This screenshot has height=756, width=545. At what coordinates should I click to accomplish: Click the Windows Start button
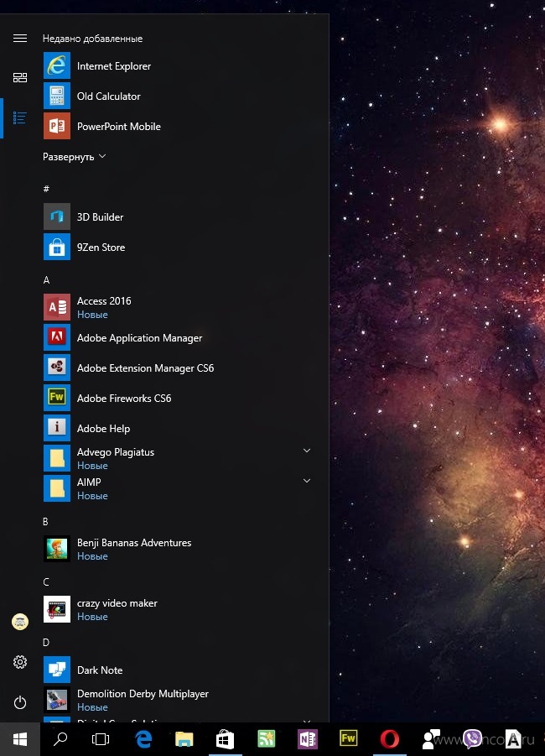tap(20, 739)
